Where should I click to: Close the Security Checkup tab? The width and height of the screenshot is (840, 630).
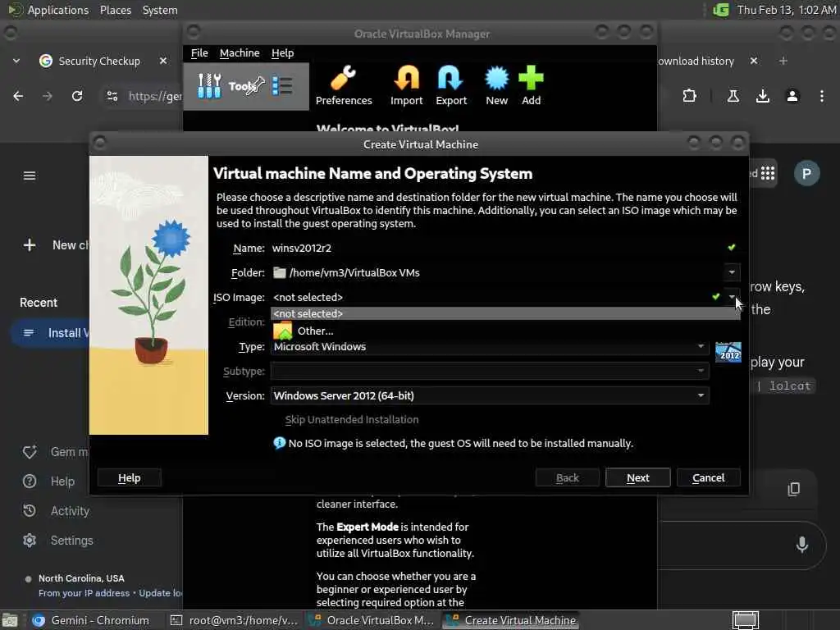pos(163,61)
